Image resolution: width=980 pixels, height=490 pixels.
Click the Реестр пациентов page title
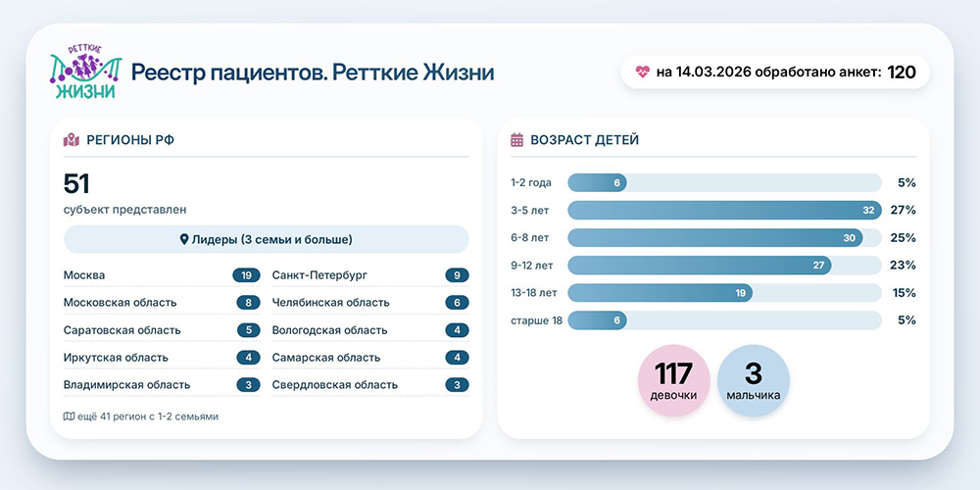point(312,73)
